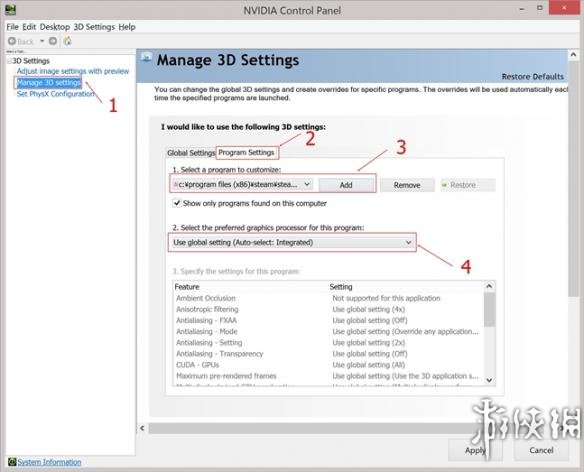584x472 pixels.
Task: Collapse the 3D Settings tree node
Action: (9, 61)
